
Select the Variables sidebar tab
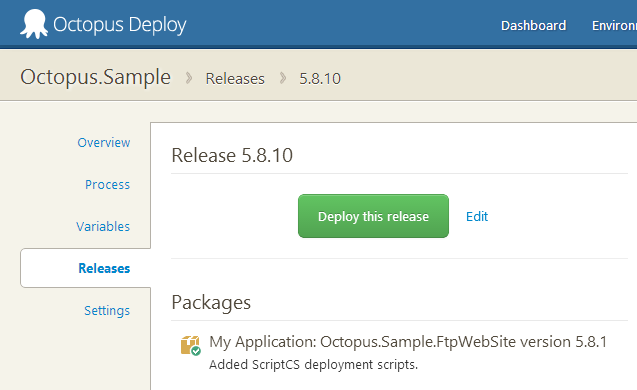103,226
